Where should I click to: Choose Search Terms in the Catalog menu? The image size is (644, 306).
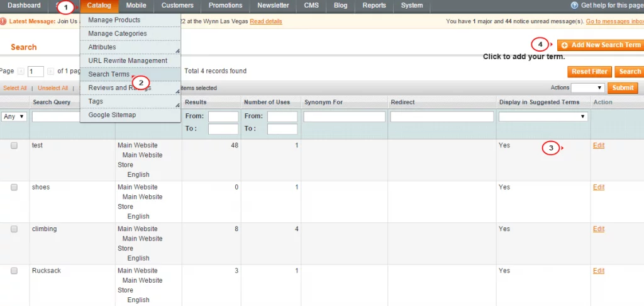coord(109,74)
